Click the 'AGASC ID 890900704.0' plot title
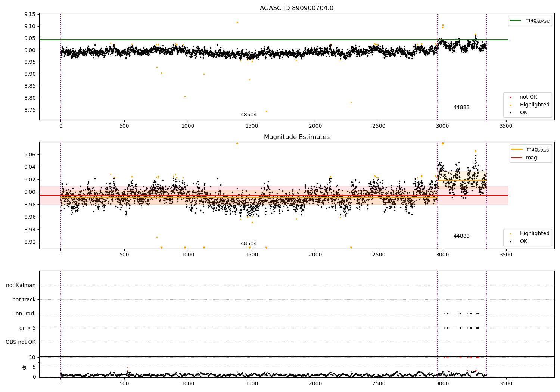This screenshot has width=560, height=392. [x=296, y=8]
